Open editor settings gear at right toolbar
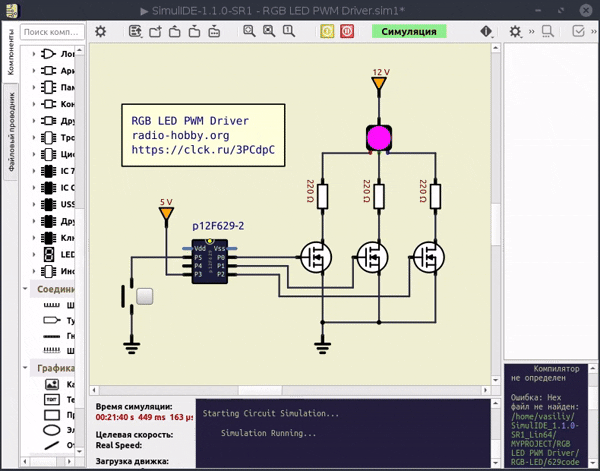This screenshot has width=600, height=471. (x=515, y=31)
